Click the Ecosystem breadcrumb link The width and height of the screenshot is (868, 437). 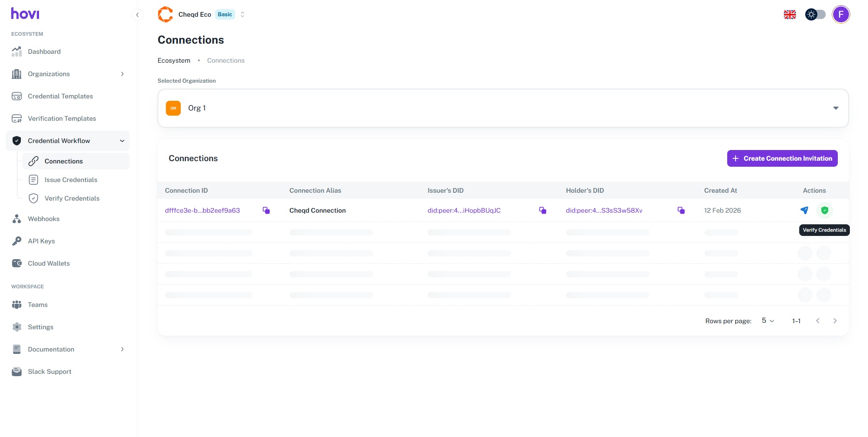coord(174,60)
